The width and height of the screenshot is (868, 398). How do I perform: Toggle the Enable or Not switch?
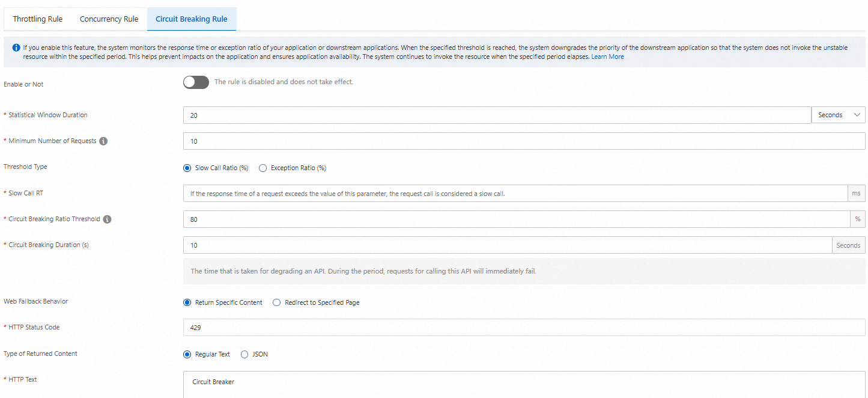click(x=196, y=82)
